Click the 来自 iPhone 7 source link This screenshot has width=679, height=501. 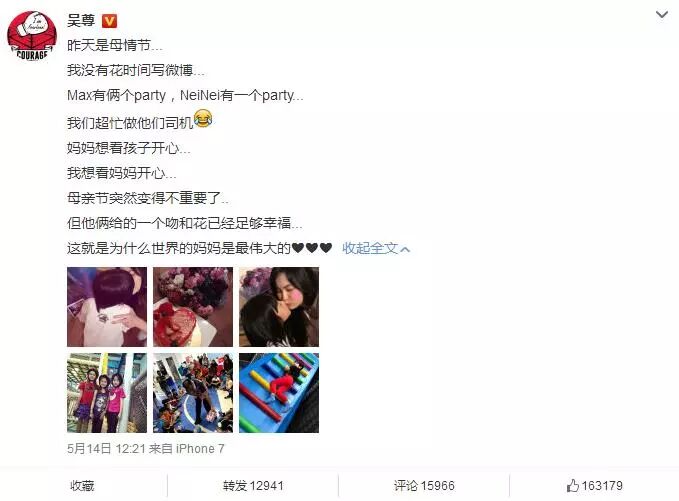pos(187,449)
